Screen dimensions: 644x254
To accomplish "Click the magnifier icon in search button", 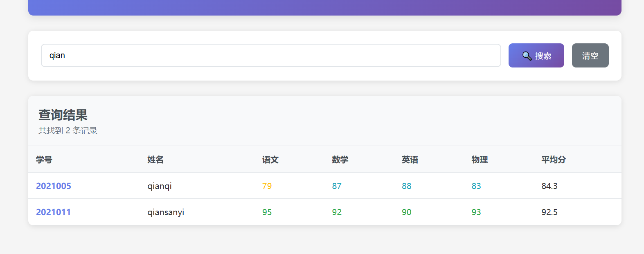I will 527,56.
